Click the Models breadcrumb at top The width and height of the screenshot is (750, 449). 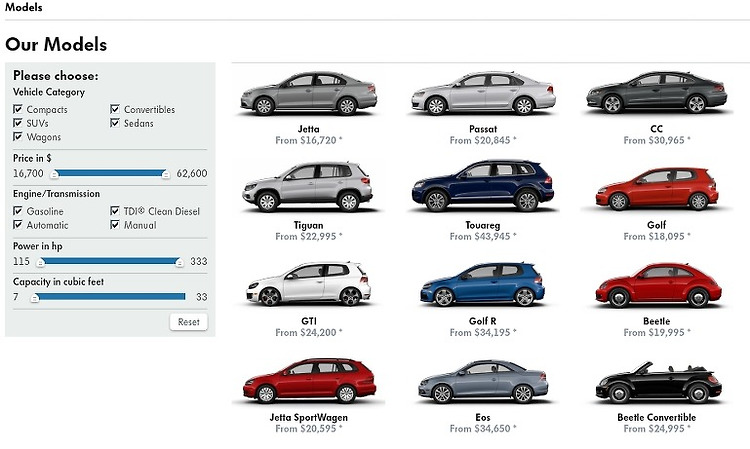point(23,7)
